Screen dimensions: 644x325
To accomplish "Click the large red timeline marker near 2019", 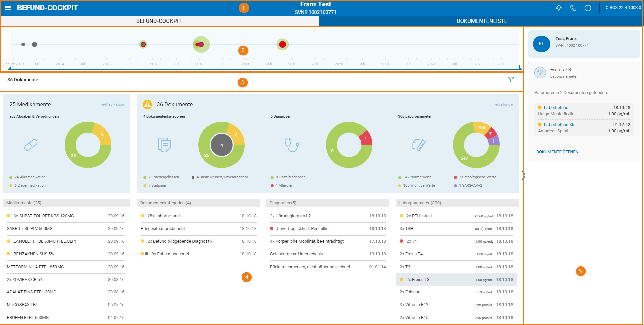I will click(x=282, y=44).
